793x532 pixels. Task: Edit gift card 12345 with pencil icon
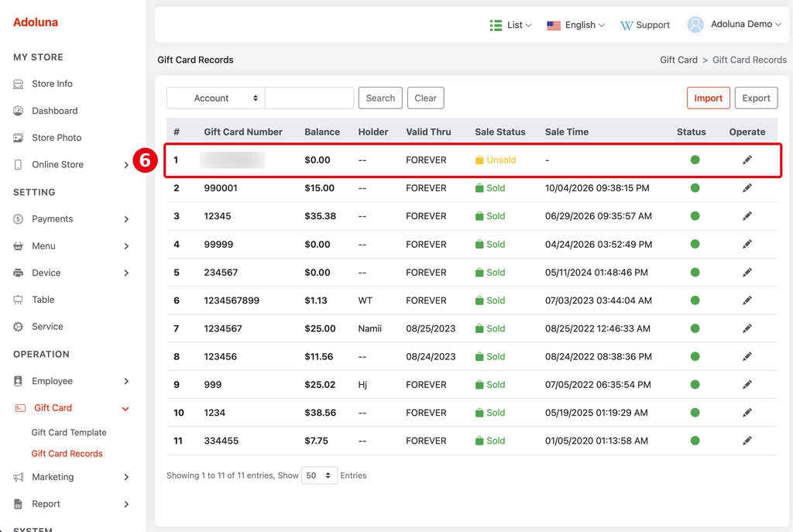point(747,216)
